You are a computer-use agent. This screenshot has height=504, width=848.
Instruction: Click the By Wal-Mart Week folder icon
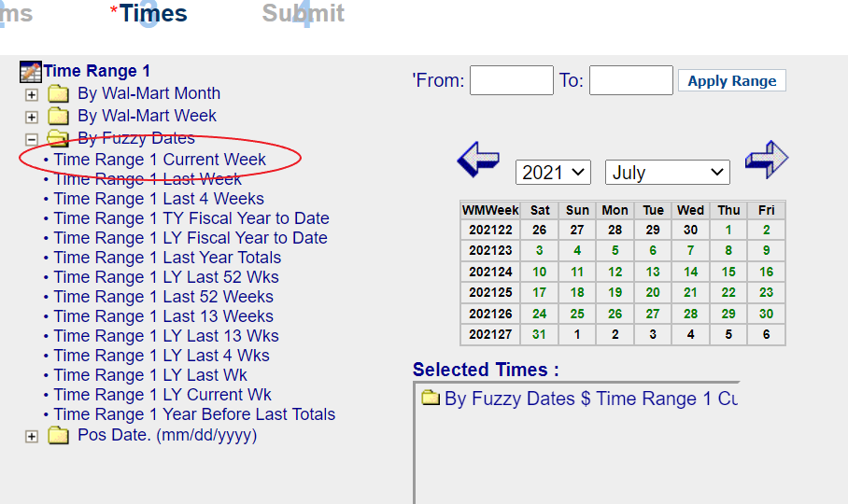[58, 116]
